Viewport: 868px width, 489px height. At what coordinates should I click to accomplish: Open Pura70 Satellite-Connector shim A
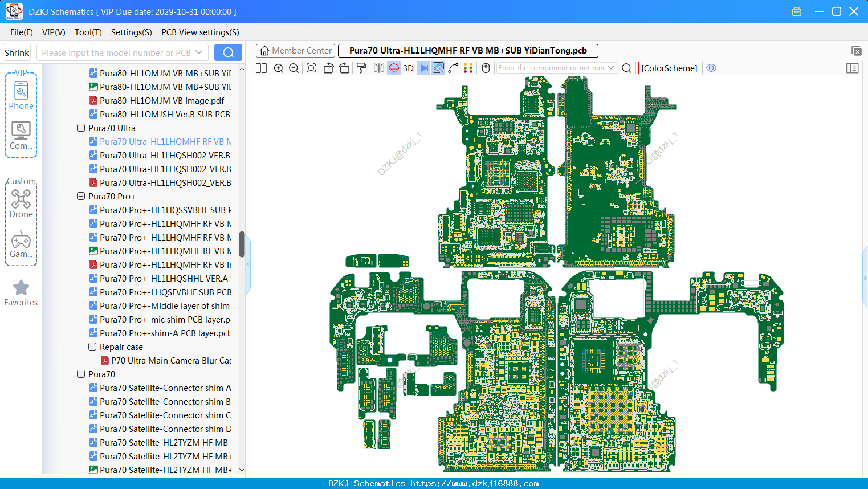160,388
